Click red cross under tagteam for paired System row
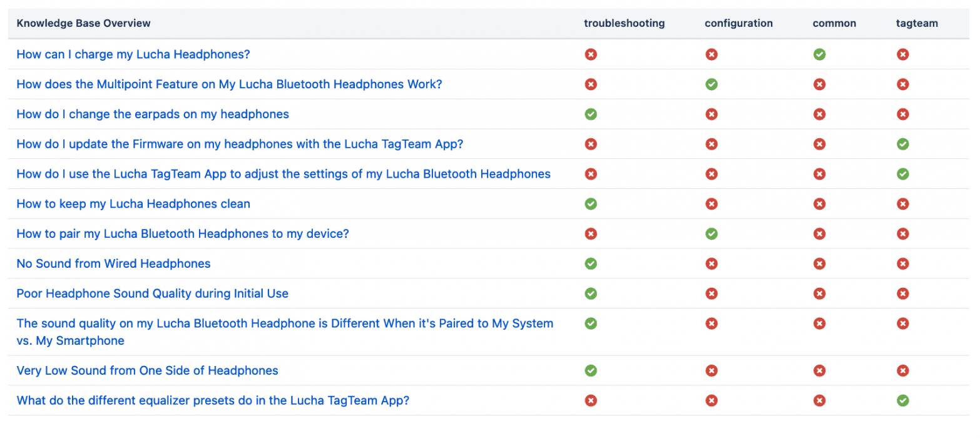This screenshot has width=980, height=438. [x=902, y=323]
